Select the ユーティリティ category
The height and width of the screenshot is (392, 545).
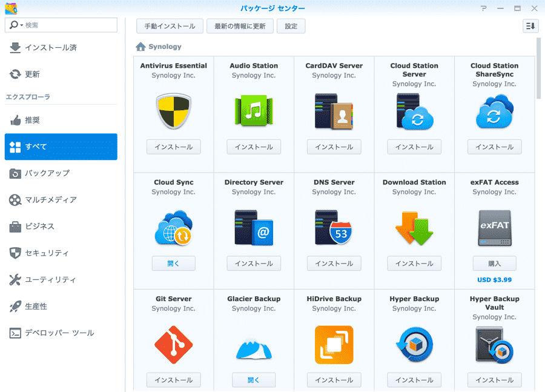61,280
